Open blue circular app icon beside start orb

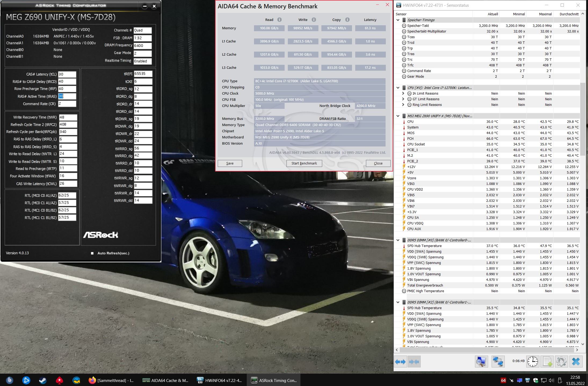(x=26, y=380)
